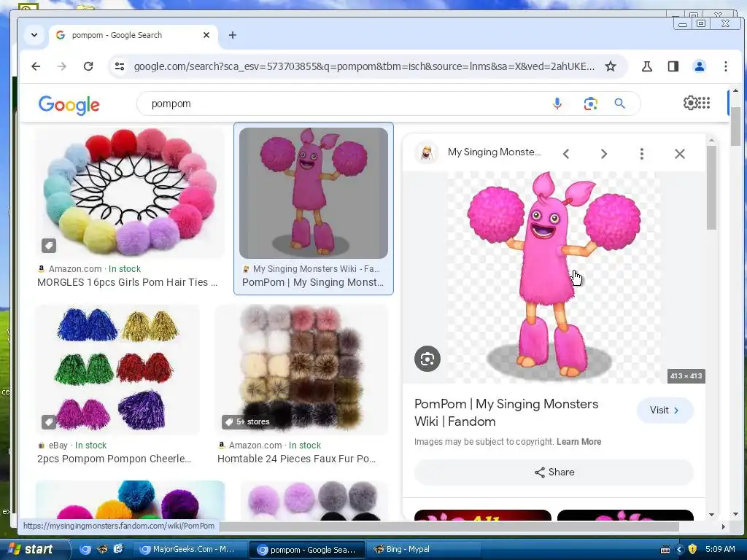Open Chrome three-dot menu
Image resolution: width=747 pixels, height=560 pixels.
click(x=726, y=66)
